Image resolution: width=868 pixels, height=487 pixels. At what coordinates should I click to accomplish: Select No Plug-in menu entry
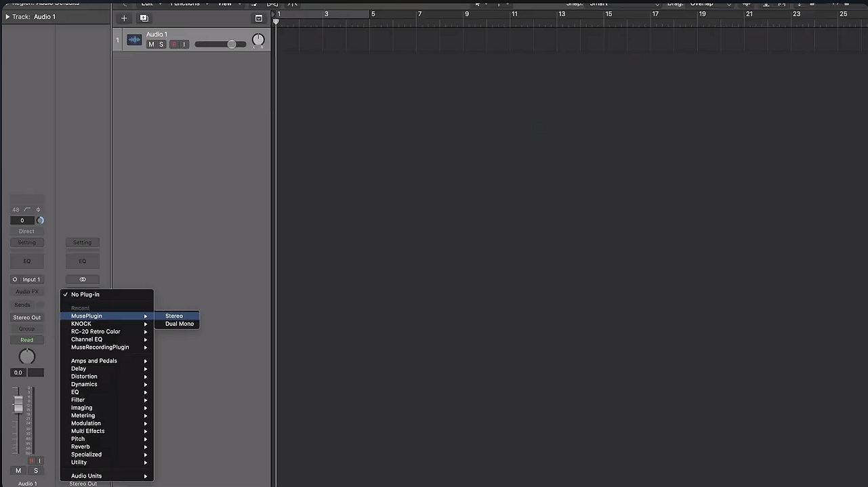pyautogui.click(x=107, y=295)
